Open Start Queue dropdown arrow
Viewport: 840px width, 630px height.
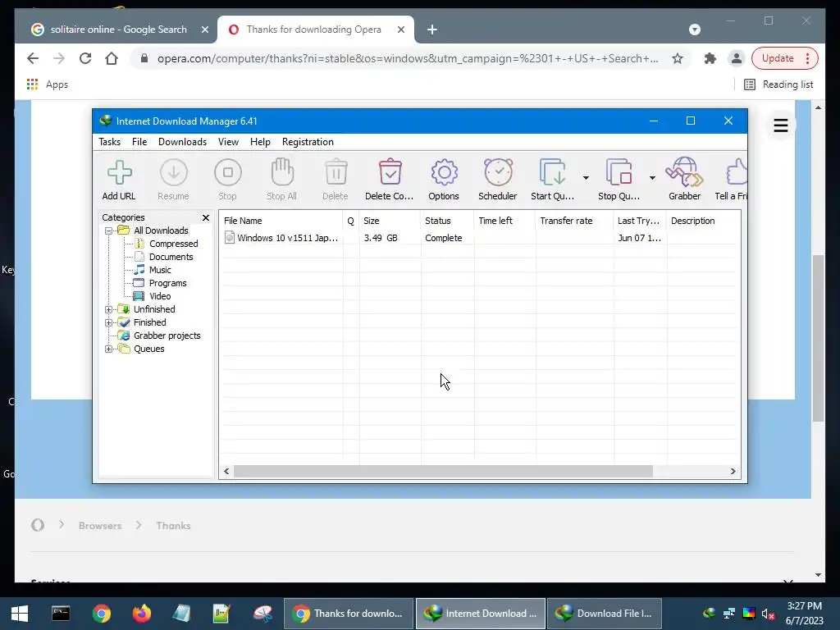586,178
